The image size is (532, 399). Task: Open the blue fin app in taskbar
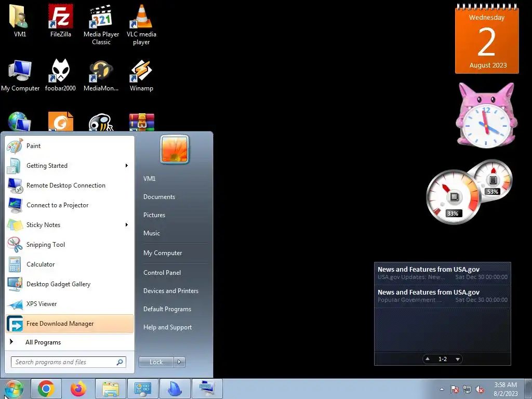tap(175, 389)
